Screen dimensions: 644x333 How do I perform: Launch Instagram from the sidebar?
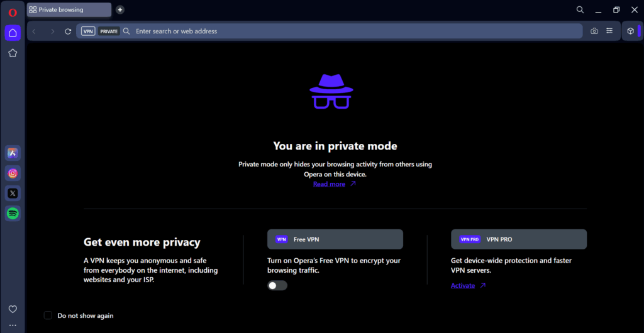pyautogui.click(x=13, y=173)
